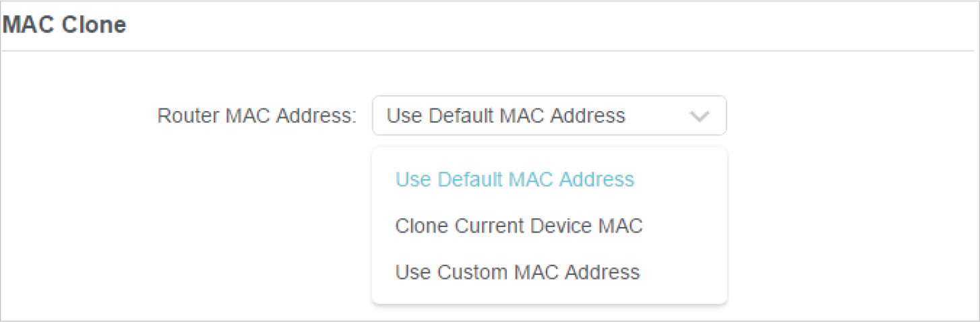Screen dimensions: 980x322
Task: Pick the highlighted Use Default MAC Address option
Action: [514, 180]
